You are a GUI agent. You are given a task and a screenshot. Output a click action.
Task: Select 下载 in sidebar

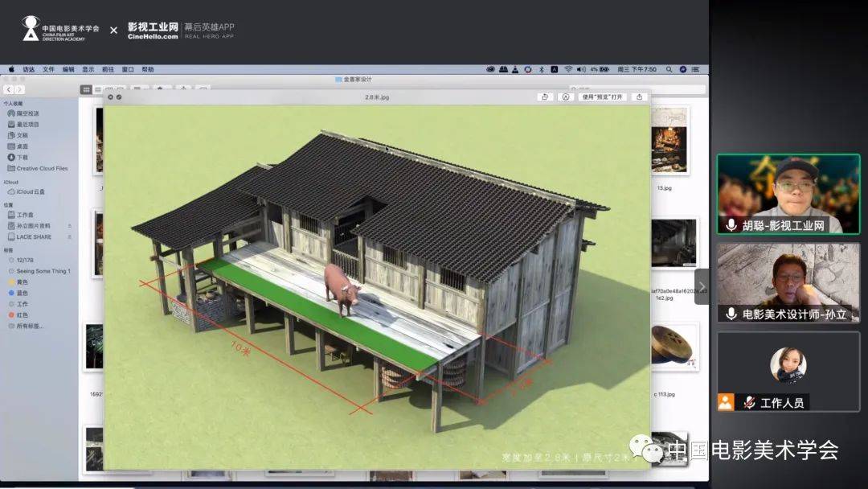[18, 158]
